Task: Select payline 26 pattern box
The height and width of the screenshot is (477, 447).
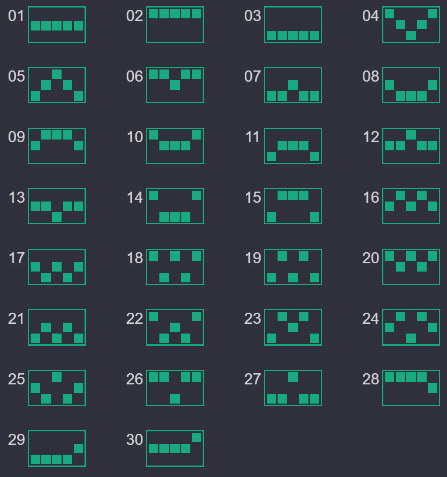Action: click(x=175, y=388)
